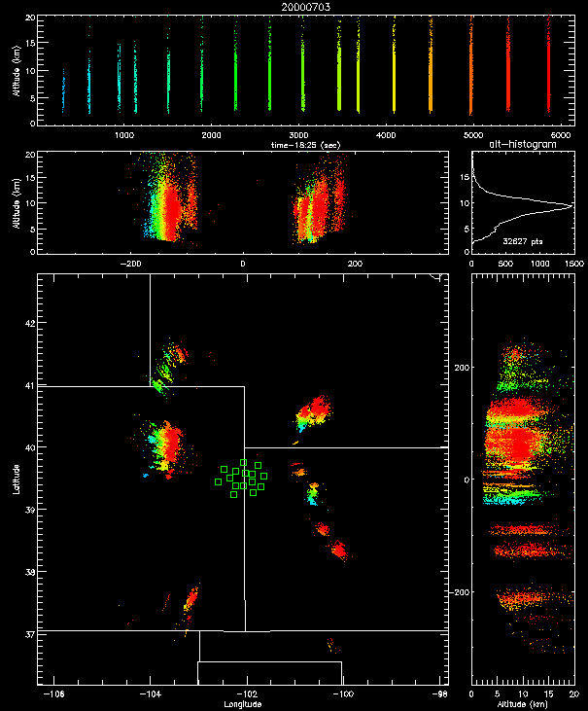Click the cyan-green cluster near longitude -100.6, latitude 39.2
The height and width of the screenshot is (711, 588).
tap(312, 494)
